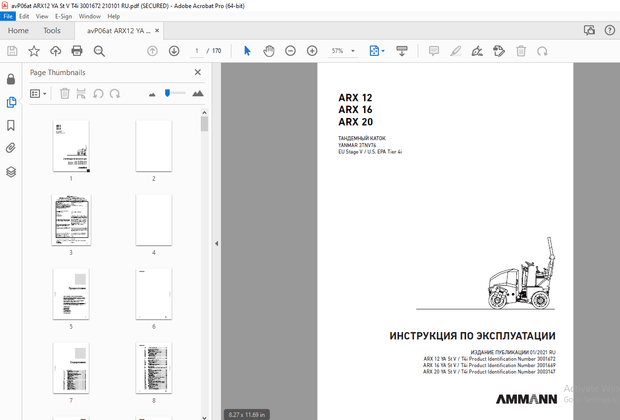The width and height of the screenshot is (620, 420).
Task: Switch to the Home tab
Action: click(18, 30)
